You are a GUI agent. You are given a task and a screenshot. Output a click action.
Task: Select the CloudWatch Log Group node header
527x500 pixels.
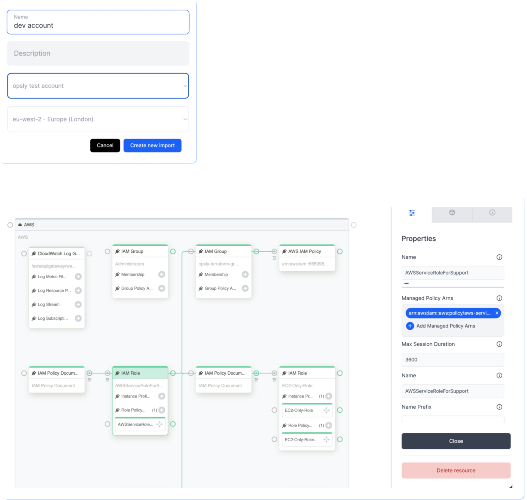point(56,253)
